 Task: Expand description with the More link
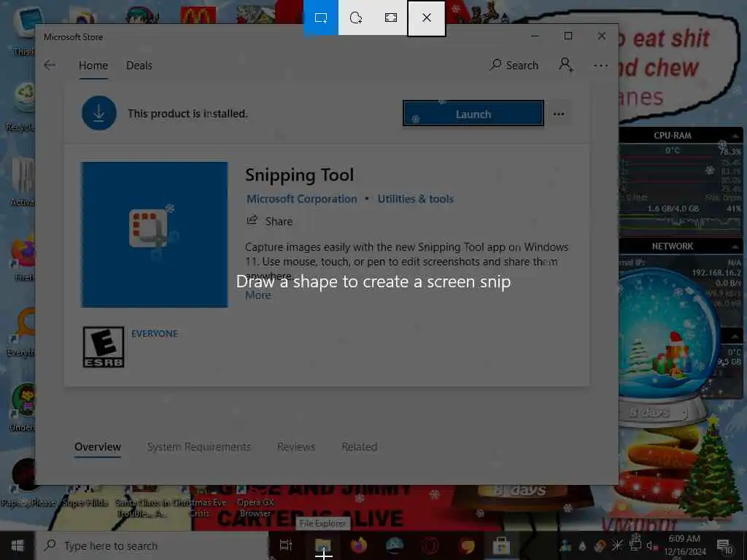[x=258, y=295]
